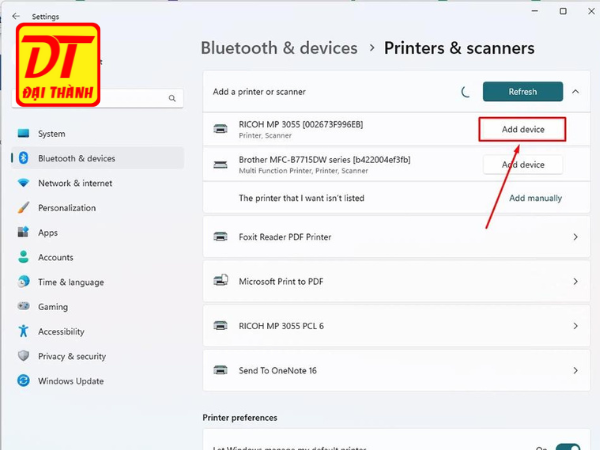This screenshot has width=600, height=450.
Task: Click 'Microsoft Print to PDF' label
Action: point(281,282)
